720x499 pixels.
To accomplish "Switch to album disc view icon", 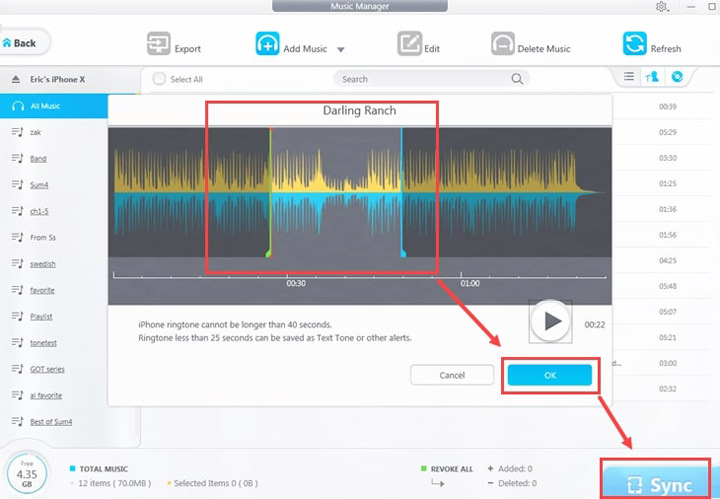I will [x=677, y=77].
